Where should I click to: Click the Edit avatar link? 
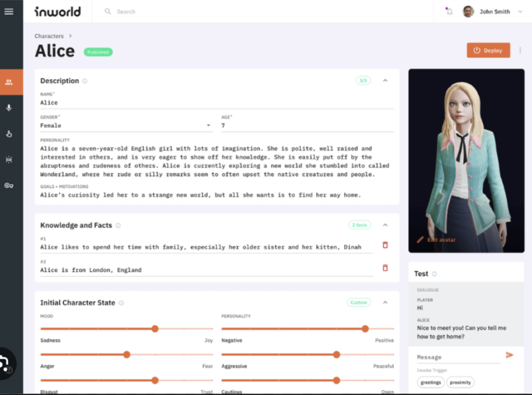(x=441, y=240)
